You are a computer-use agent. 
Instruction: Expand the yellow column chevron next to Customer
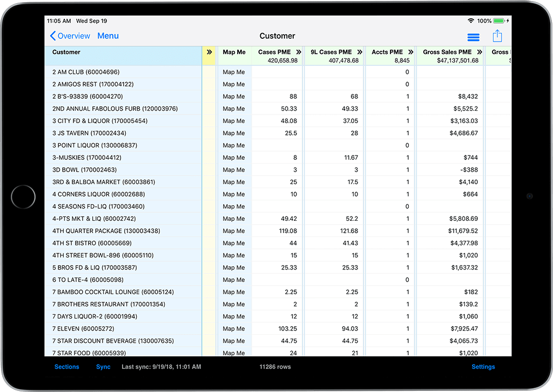pyautogui.click(x=209, y=52)
